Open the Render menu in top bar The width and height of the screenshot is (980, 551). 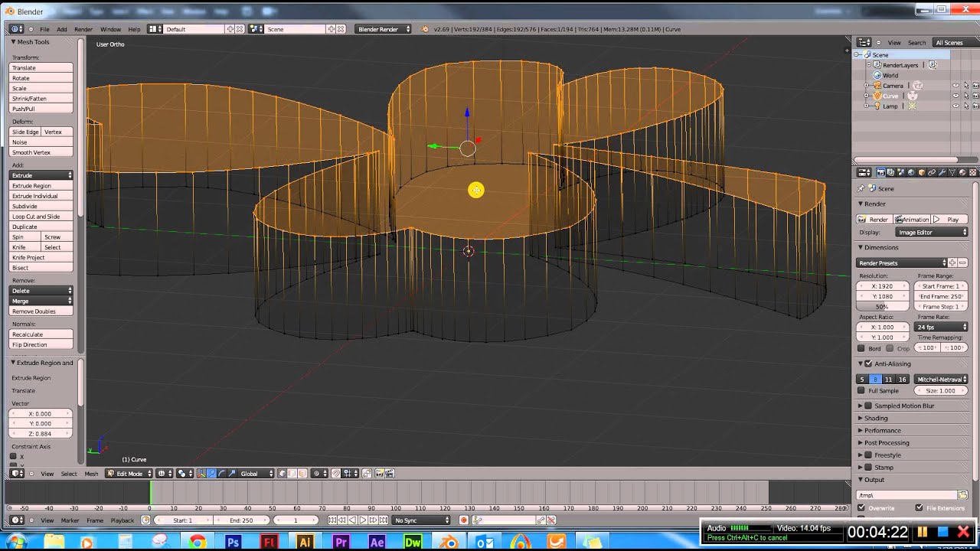pos(83,29)
